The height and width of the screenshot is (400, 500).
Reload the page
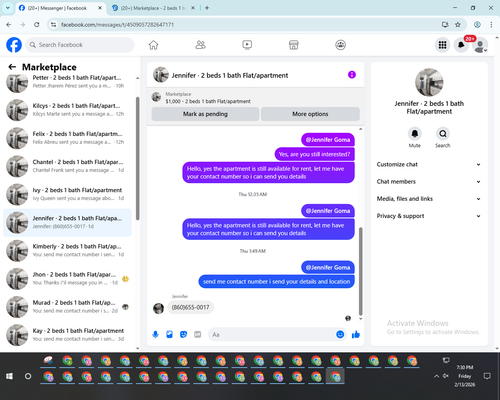(37, 25)
